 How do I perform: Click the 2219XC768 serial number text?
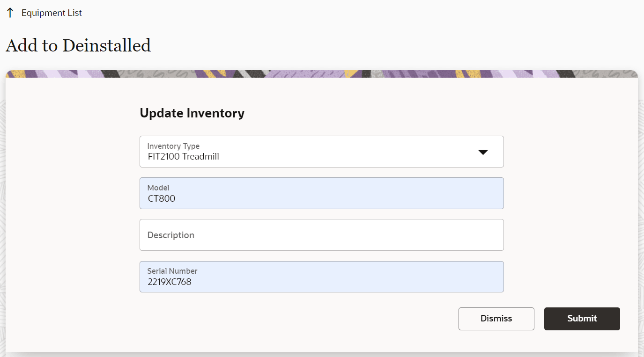(x=170, y=282)
